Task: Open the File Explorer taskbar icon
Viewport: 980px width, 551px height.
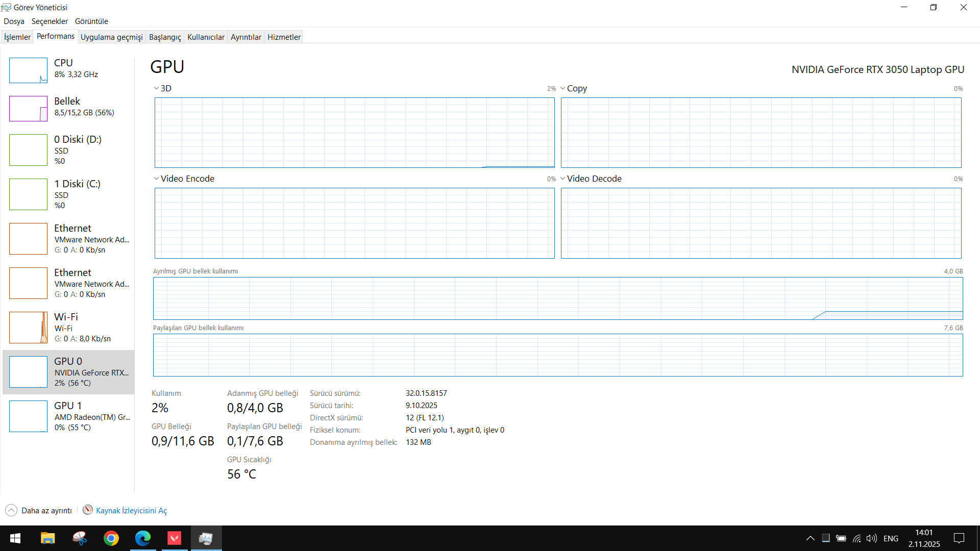Action: tap(48, 538)
